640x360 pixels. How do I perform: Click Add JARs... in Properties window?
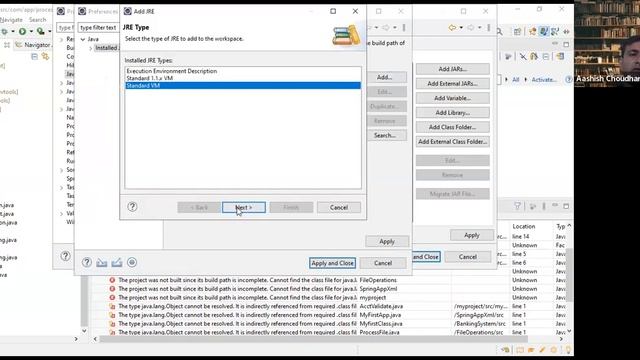coord(453,69)
